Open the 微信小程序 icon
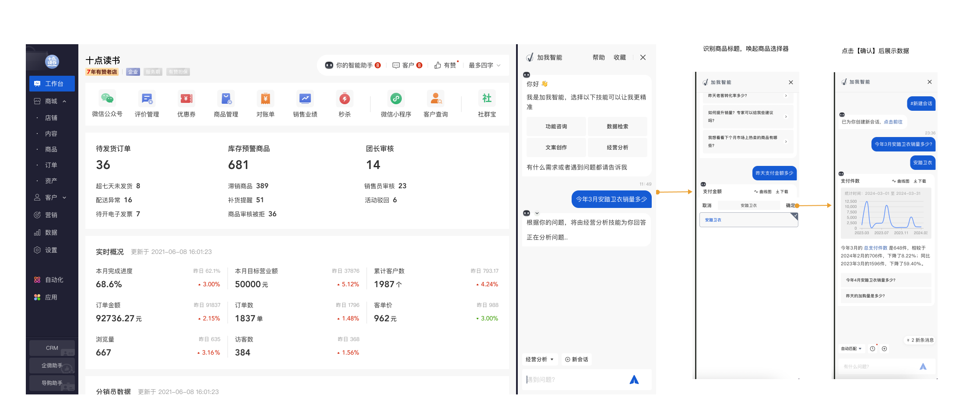The width and height of the screenshot is (980, 408). click(396, 98)
